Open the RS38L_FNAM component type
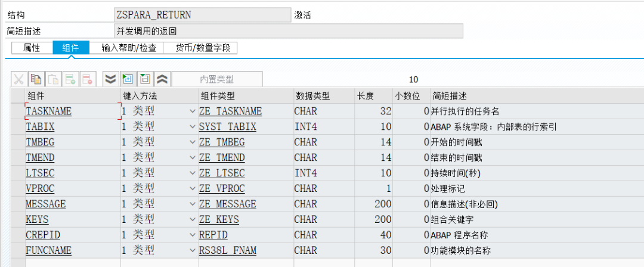Image resolution: width=644 pixels, height=267 pixels. (228, 250)
